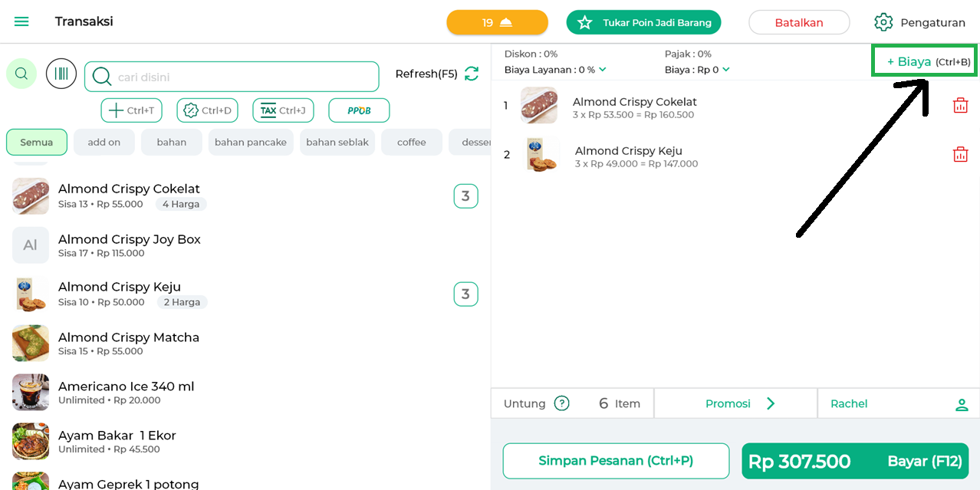This screenshot has width=980, height=490.
Task: Select customer Rachel field
Action: click(x=898, y=403)
